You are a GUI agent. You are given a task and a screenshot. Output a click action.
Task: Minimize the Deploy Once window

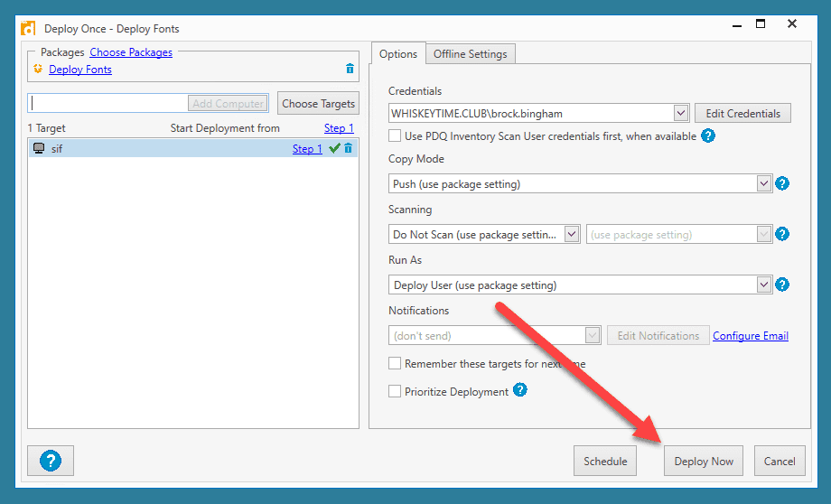click(737, 24)
